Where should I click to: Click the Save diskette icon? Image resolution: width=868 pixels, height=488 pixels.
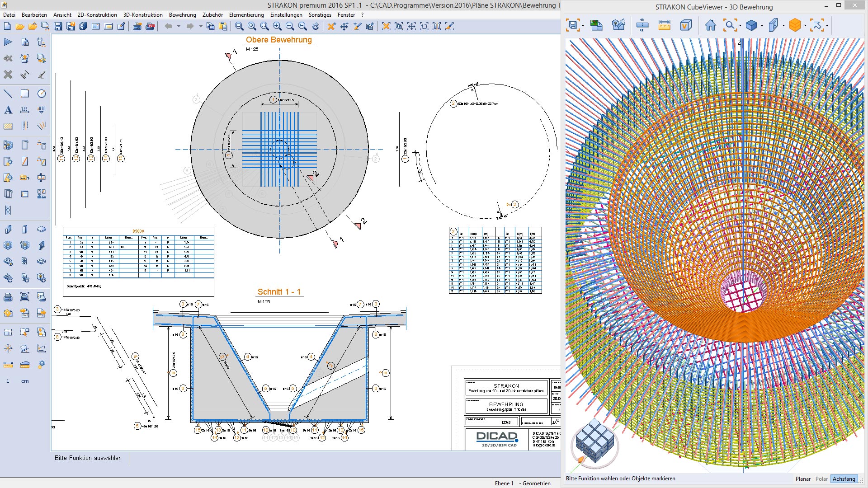coord(58,27)
